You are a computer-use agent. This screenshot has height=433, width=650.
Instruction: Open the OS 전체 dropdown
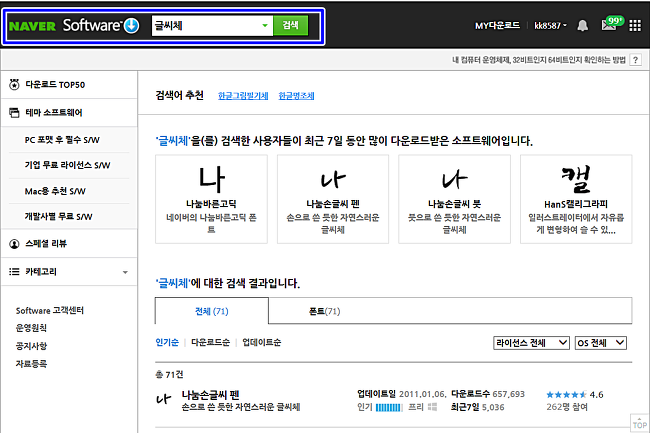click(601, 343)
